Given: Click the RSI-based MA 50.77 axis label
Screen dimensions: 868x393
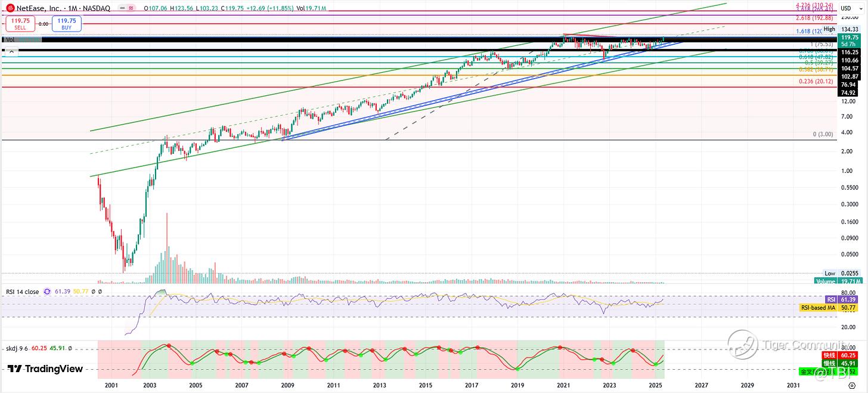Looking at the screenshot, I should pyautogui.click(x=829, y=308).
